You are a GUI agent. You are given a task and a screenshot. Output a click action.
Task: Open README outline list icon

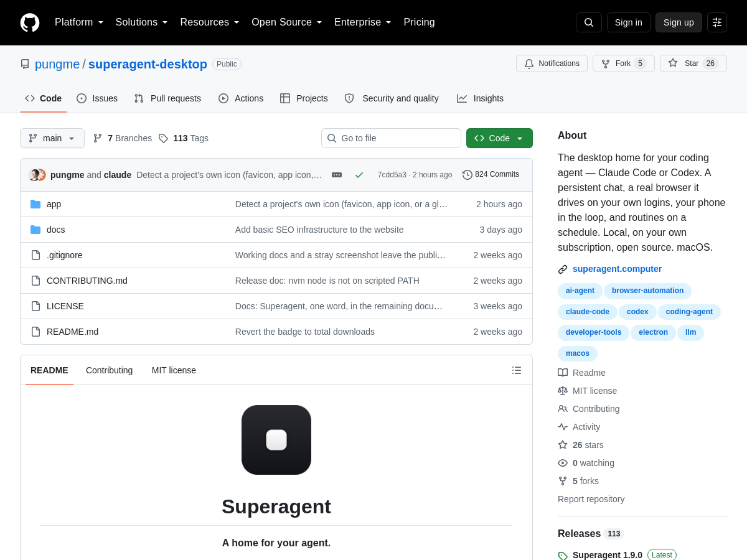[517, 370]
